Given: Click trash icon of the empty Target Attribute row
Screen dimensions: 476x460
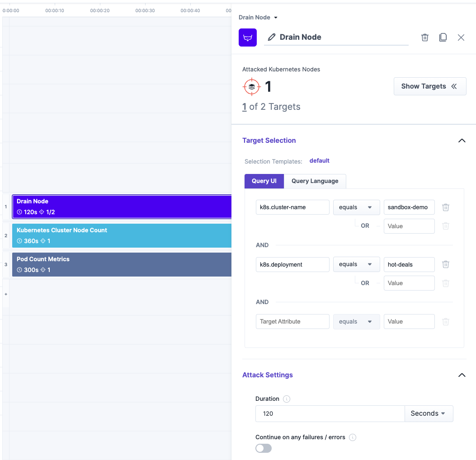Looking at the screenshot, I should point(445,322).
